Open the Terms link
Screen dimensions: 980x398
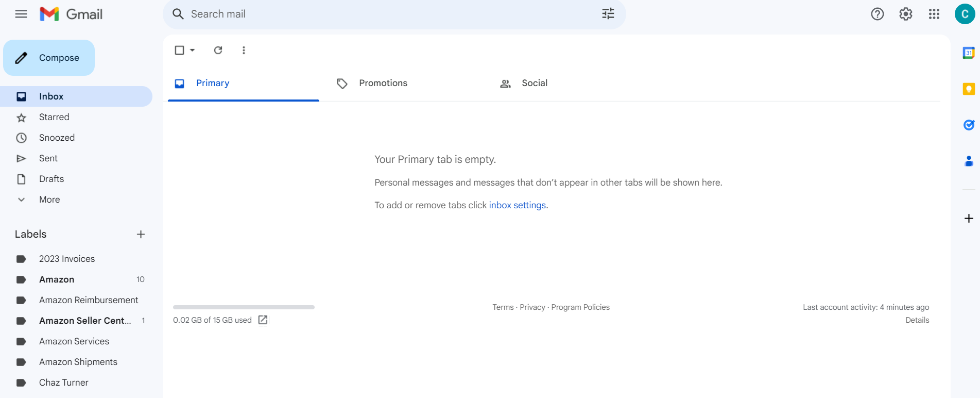point(503,307)
